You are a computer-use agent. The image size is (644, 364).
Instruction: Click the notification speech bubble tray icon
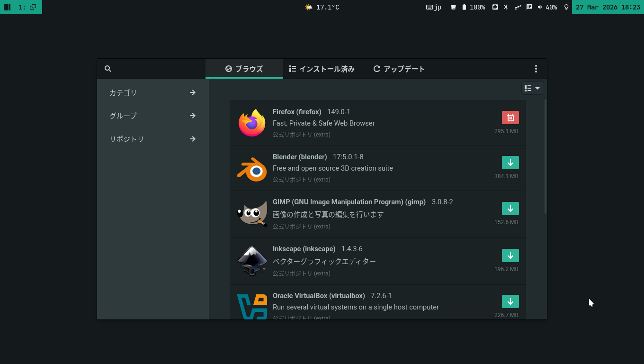(529, 7)
